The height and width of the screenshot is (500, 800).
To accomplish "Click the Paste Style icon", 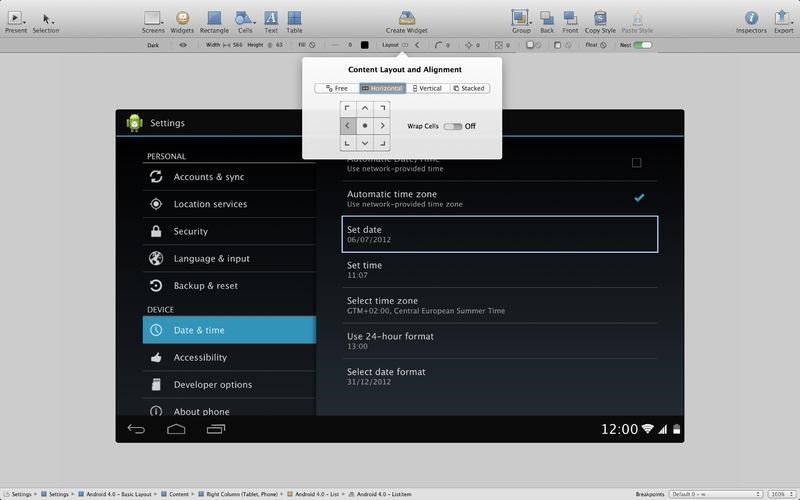I will 637,18.
